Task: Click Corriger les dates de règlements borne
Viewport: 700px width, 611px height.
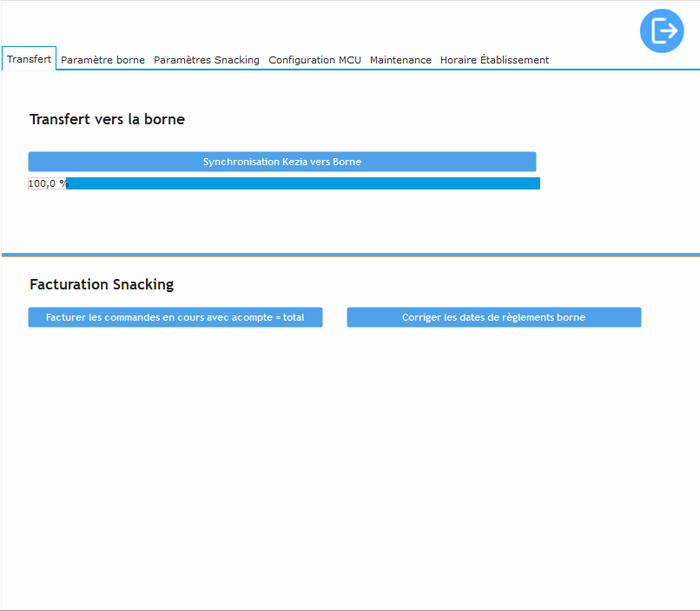Action: point(493,317)
